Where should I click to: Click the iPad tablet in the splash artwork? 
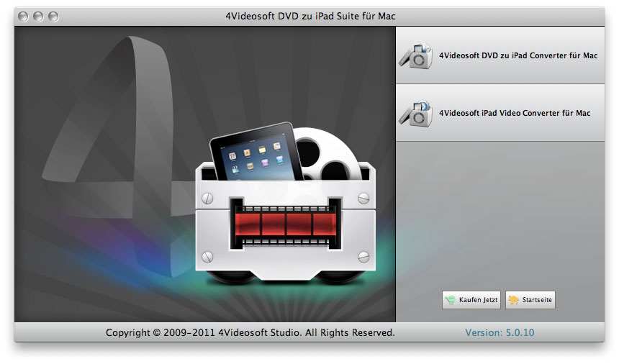[x=254, y=154]
